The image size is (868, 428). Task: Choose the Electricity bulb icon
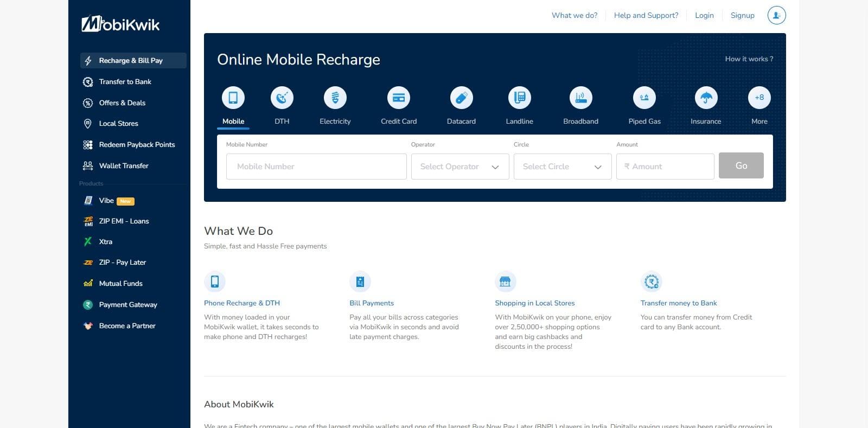click(x=335, y=98)
